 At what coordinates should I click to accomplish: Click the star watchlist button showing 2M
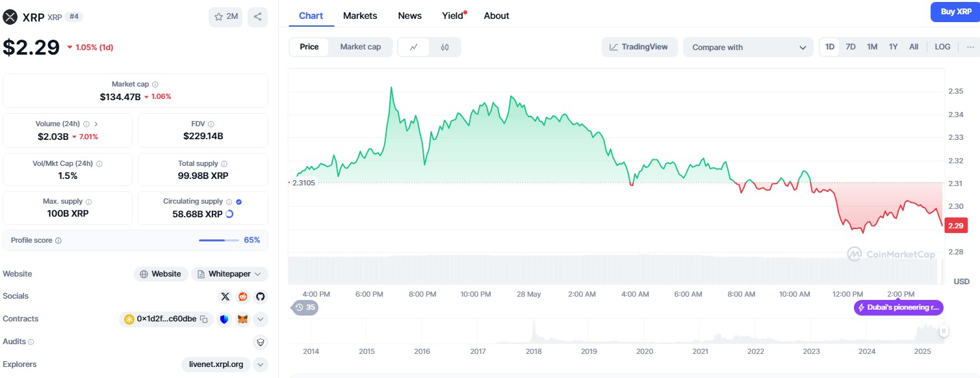coord(226,17)
